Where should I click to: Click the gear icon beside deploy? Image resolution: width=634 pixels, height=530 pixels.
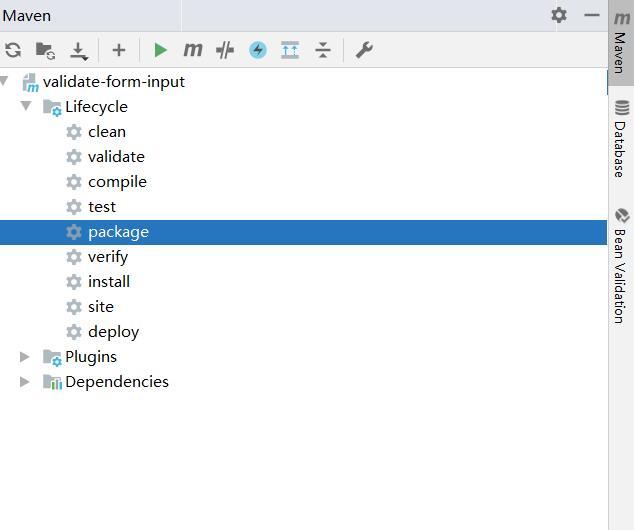click(x=74, y=332)
